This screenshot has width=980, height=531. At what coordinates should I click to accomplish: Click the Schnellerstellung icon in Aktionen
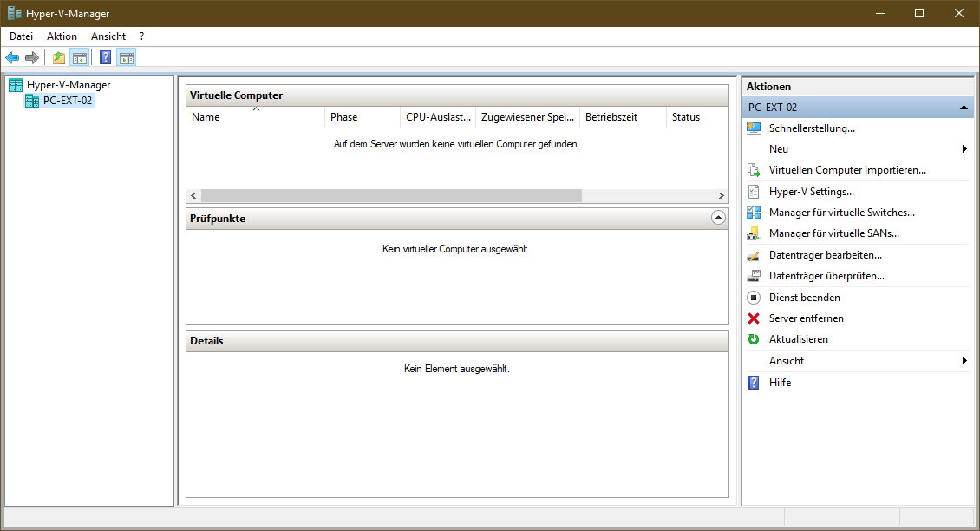tap(753, 128)
